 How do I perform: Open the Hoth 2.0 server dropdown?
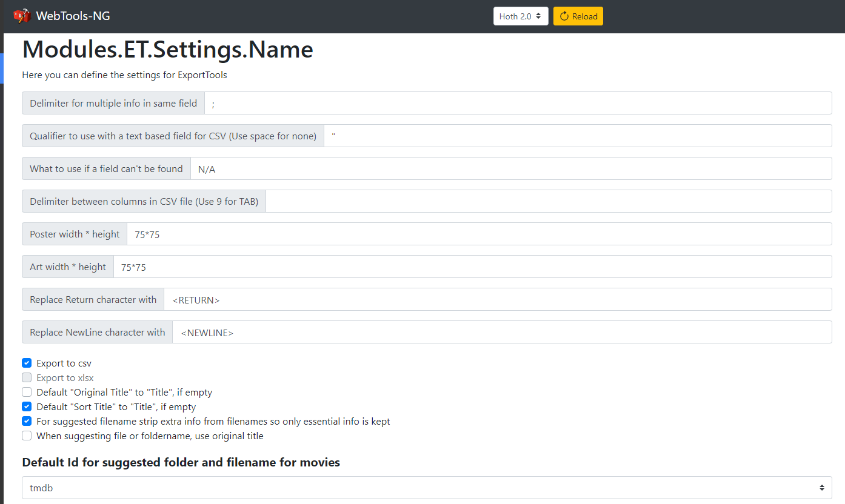(520, 16)
